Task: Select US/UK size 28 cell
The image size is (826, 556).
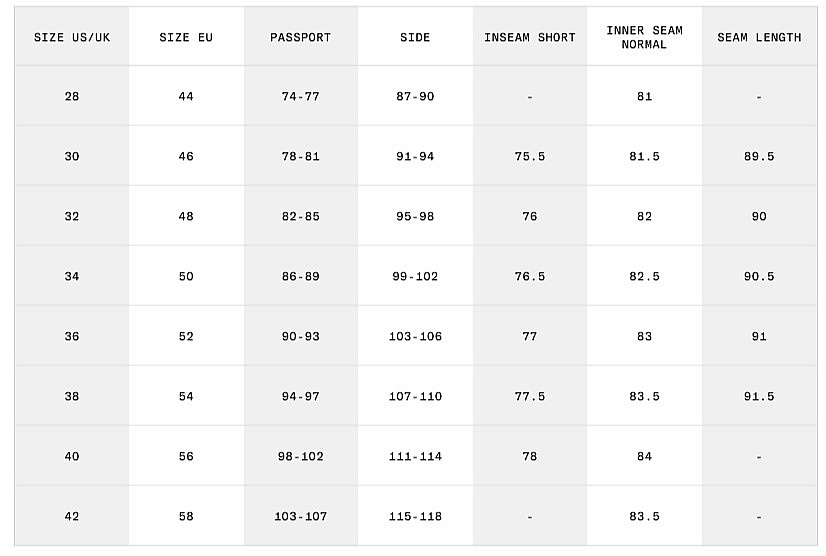Action: click(x=72, y=97)
